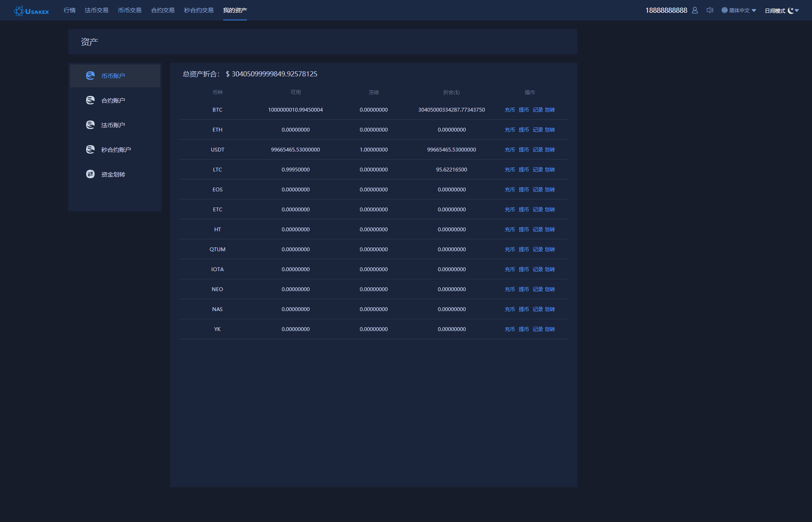Viewport: 812px width, 522px height.
Task: Click the 合约账户 sidebar icon
Action: [x=90, y=100]
